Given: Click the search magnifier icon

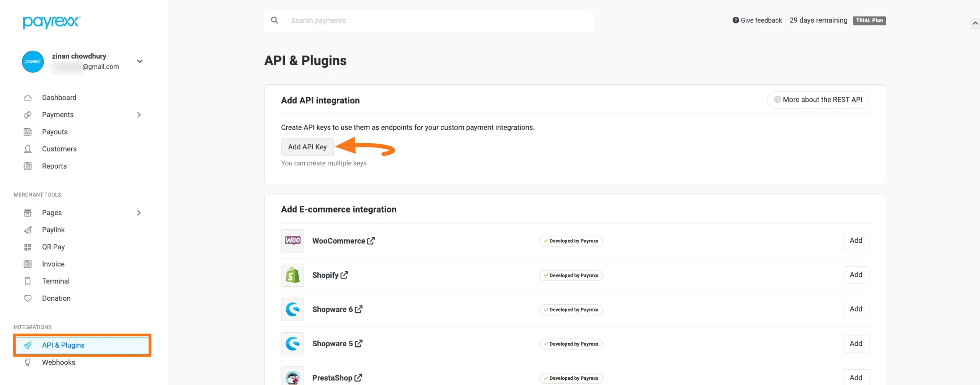Looking at the screenshot, I should [274, 20].
